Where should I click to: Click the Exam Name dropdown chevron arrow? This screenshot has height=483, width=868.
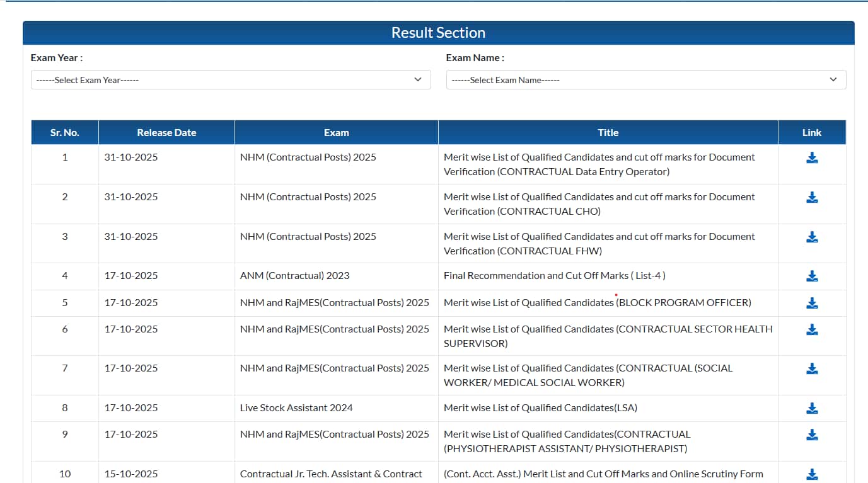click(833, 79)
